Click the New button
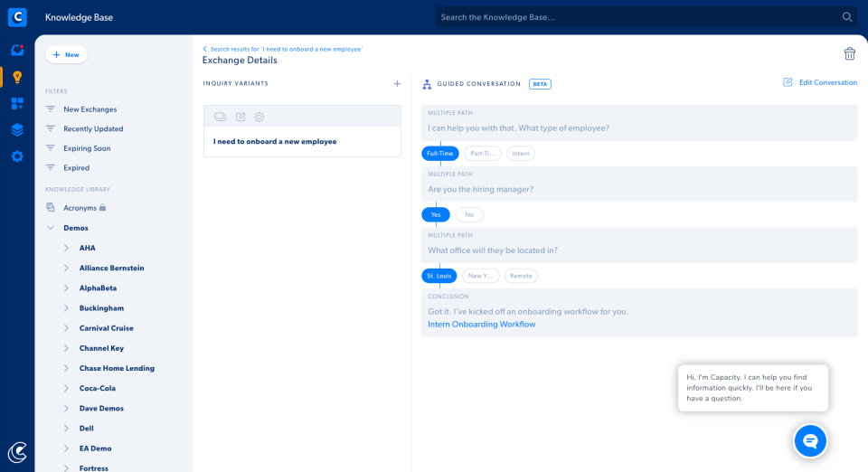The width and height of the screenshot is (868, 472). click(x=66, y=55)
